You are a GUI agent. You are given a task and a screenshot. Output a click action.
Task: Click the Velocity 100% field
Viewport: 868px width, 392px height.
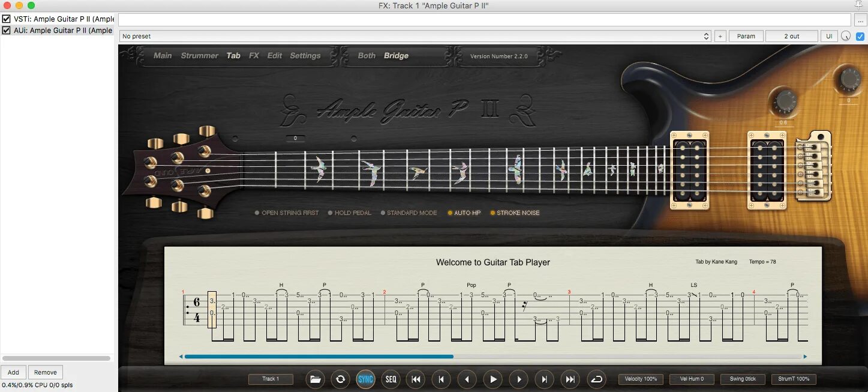pos(641,379)
